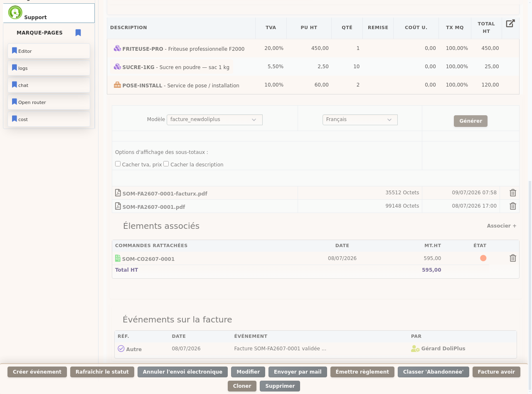The width and height of the screenshot is (532, 394).
Task: Click the POSE-INSTALL service icon
Action: coord(117,85)
